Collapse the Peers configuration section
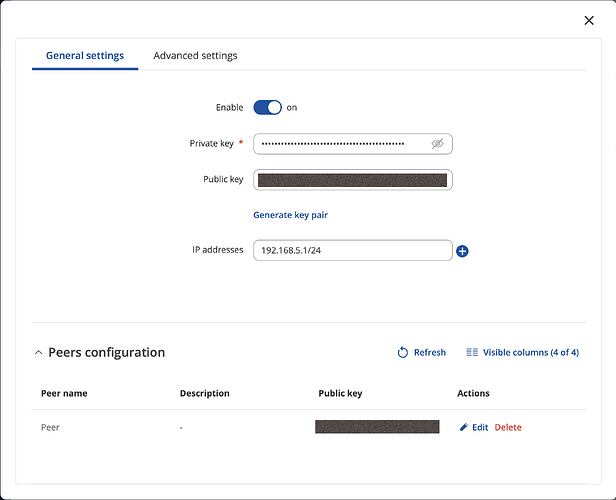Screen dimensions: 616x500 point(38,352)
